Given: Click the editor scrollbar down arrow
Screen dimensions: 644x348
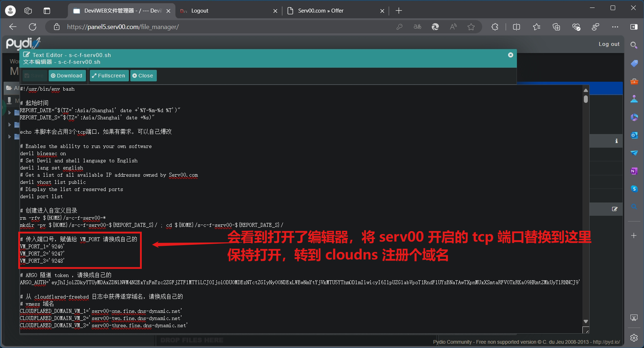Looking at the screenshot, I should pos(586,321).
